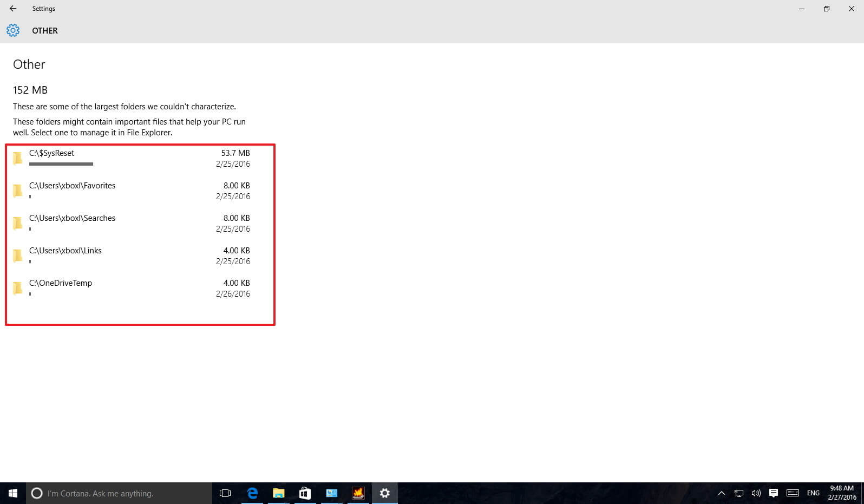Open the Windows Start menu
The width and height of the screenshot is (864, 504).
pos(13,493)
